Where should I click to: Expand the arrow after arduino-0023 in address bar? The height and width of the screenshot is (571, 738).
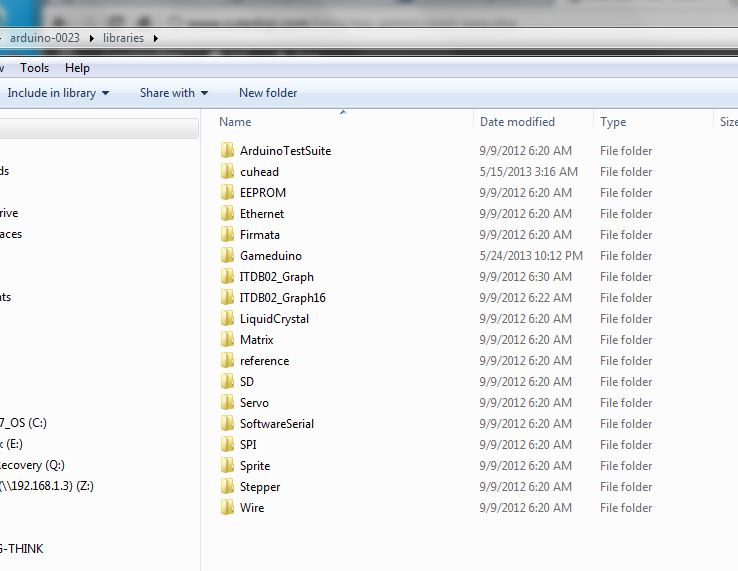click(91, 38)
